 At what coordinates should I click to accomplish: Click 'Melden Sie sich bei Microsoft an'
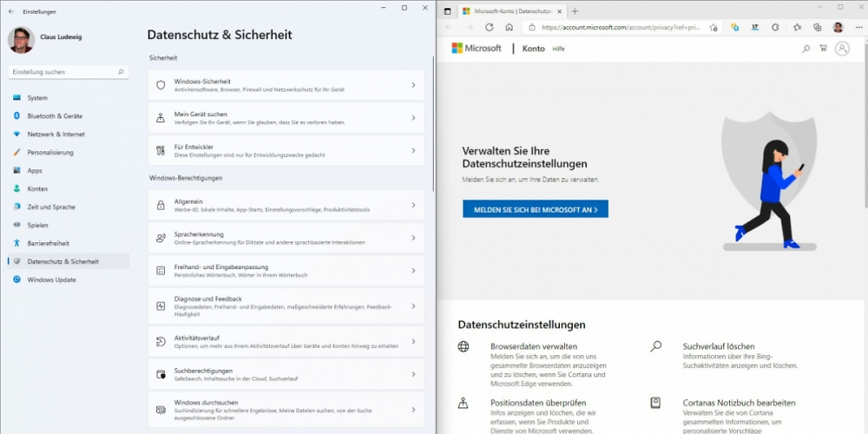click(536, 208)
